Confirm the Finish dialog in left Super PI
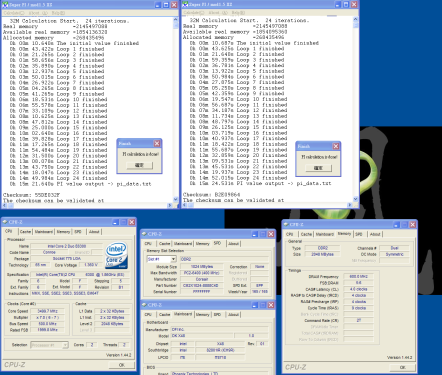 (x=140, y=165)
